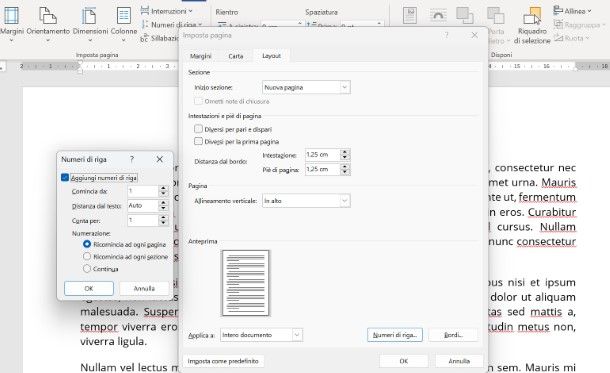Click the Comincia da input field
610x373 pixels.
143,191
